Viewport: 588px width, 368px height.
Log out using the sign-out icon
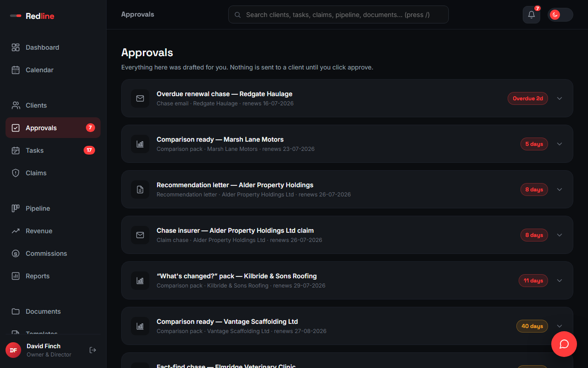point(93,350)
